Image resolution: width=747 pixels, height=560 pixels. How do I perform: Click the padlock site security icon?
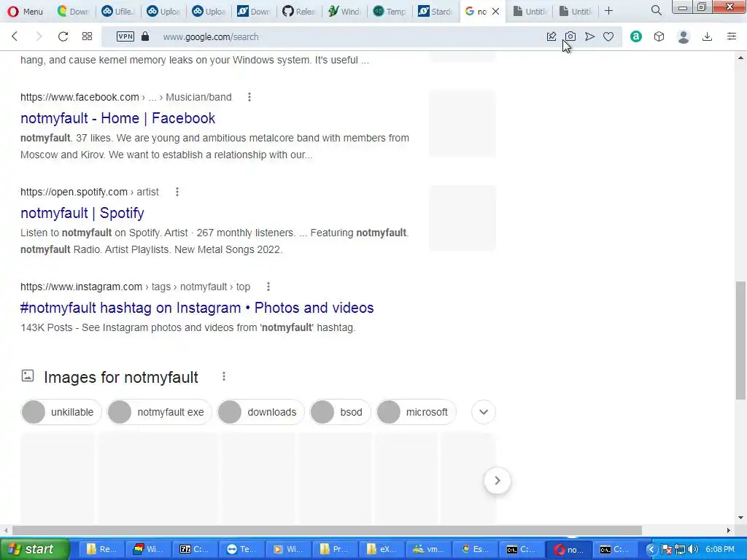pos(145,36)
